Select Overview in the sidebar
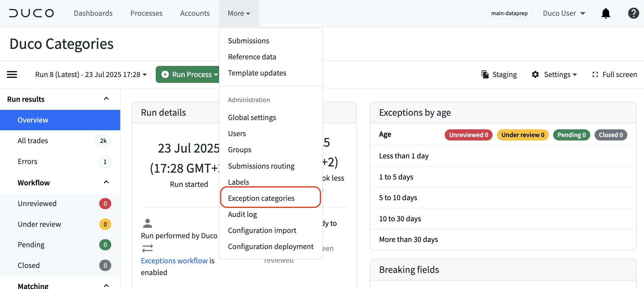 pos(60,120)
